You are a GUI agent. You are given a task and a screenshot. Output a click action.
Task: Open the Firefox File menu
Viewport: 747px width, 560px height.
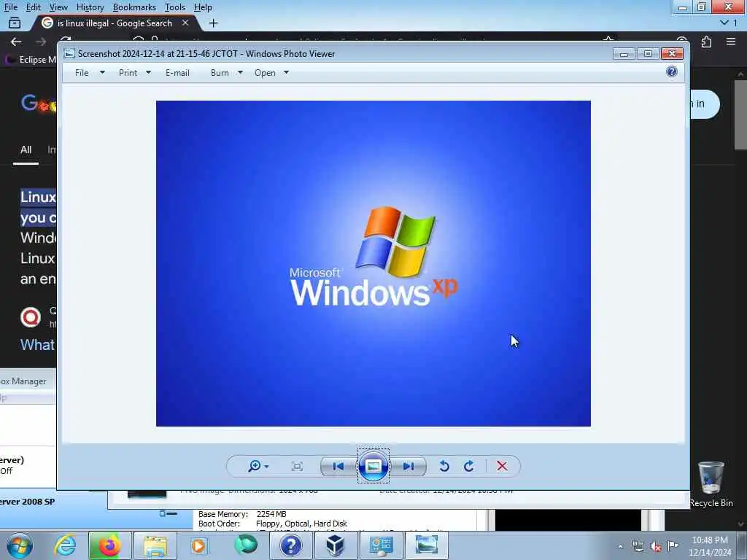pos(10,7)
